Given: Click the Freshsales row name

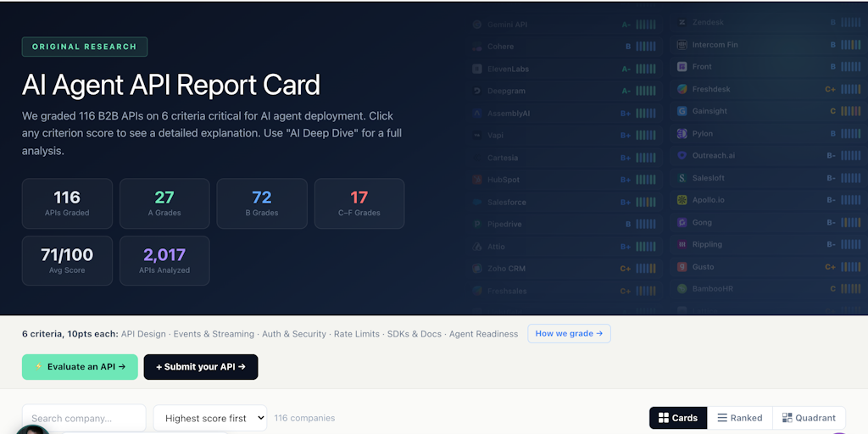Looking at the screenshot, I should (x=507, y=291).
